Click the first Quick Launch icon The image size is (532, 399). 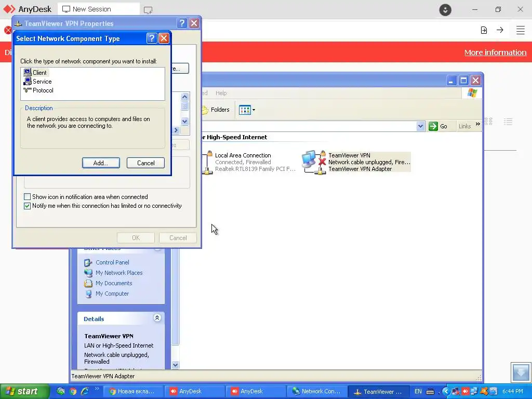pyautogui.click(x=61, y=391)
